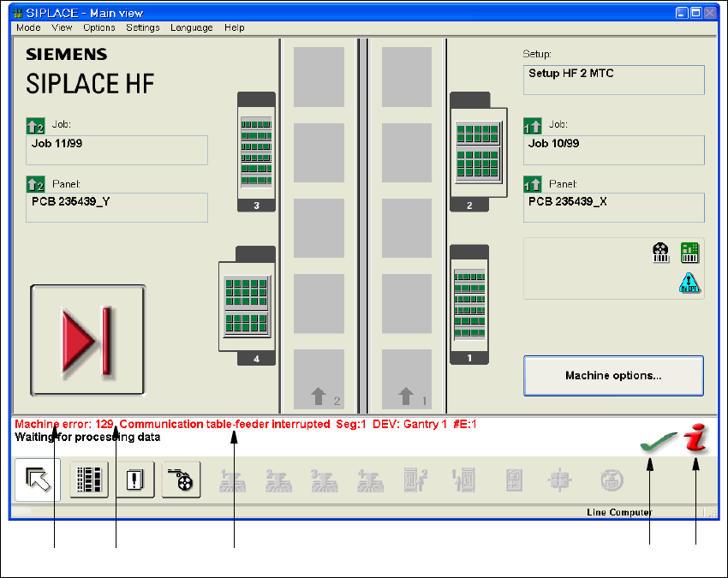Select feeder table location 2
728x578 pixels.
(478, 152)
